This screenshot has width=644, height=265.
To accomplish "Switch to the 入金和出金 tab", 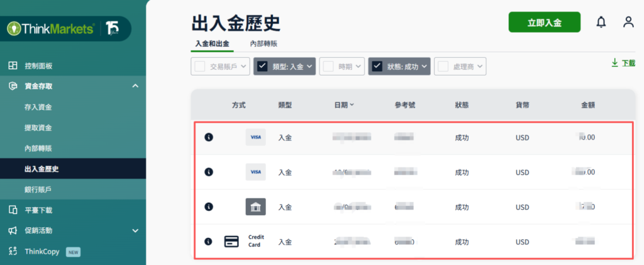I will (212, 43).
